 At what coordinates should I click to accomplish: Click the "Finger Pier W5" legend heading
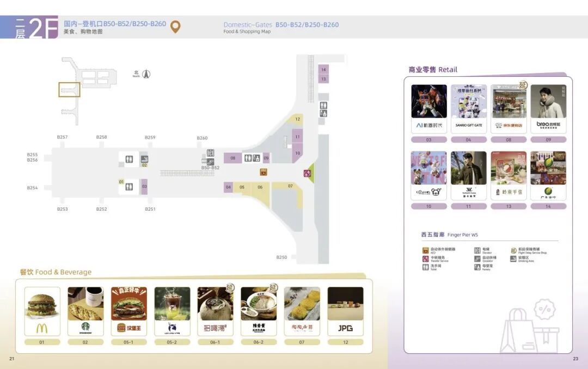[x=463, y=235]
